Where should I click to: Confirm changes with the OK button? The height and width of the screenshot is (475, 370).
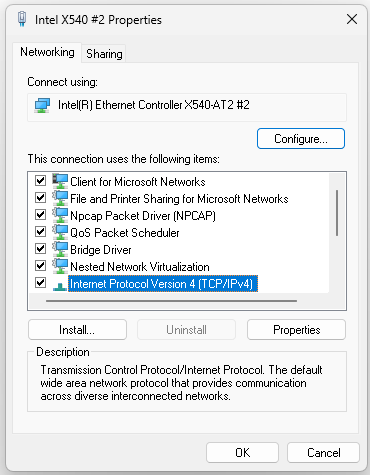click(x=242, y=453)
